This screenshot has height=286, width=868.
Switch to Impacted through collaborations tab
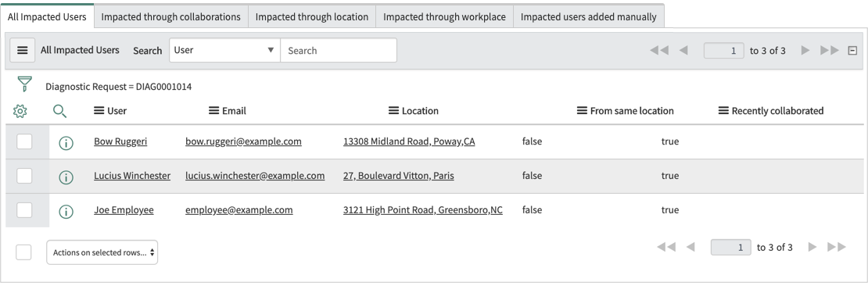pyautogui.click(x=171, y=16)
